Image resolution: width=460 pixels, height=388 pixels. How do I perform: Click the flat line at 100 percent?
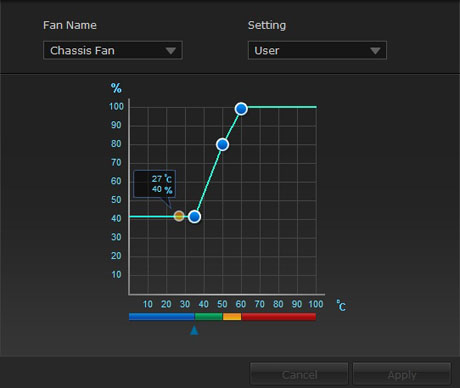click(x=282, y=107)
